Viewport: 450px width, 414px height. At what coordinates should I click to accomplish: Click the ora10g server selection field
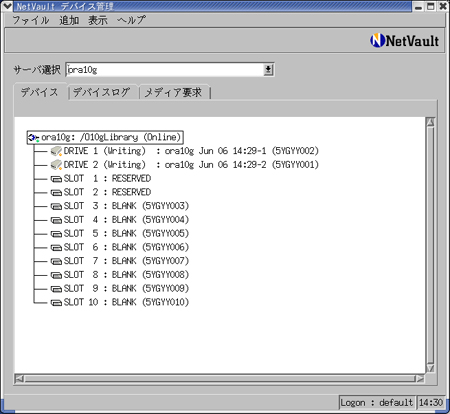(x=165, y=70)
